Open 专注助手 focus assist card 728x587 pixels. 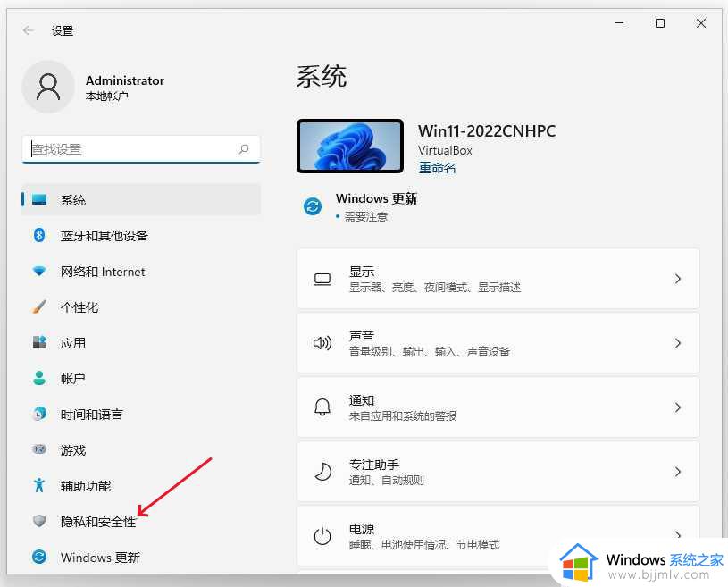(498, 472)
